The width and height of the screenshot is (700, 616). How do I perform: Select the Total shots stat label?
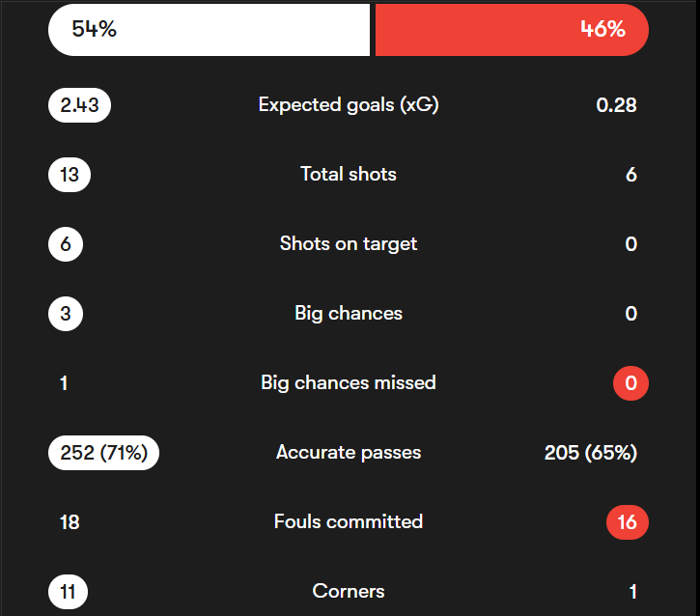(349, 175)
